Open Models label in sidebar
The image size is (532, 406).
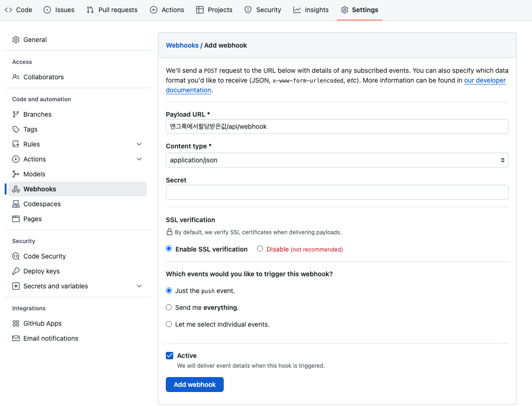34,174
